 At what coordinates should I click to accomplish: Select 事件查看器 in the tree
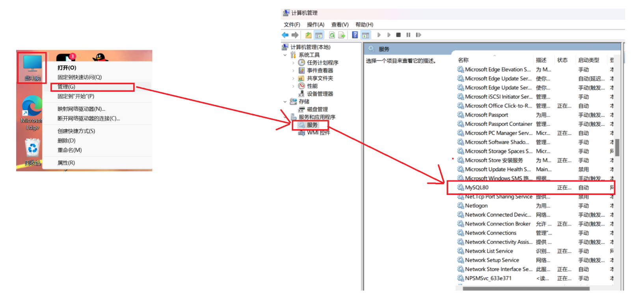tap(320, 70)
